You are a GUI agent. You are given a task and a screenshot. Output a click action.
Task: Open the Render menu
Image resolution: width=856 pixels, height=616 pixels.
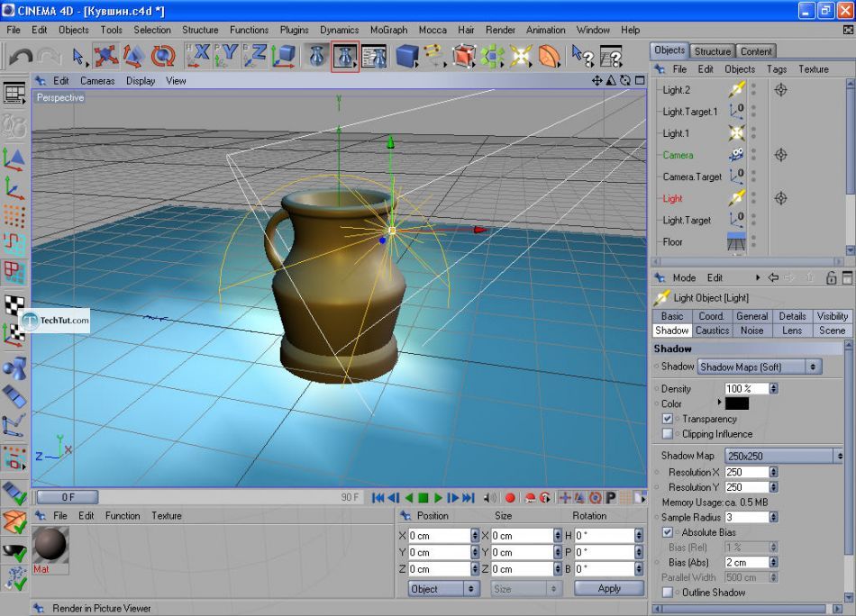tap(500, 30)
